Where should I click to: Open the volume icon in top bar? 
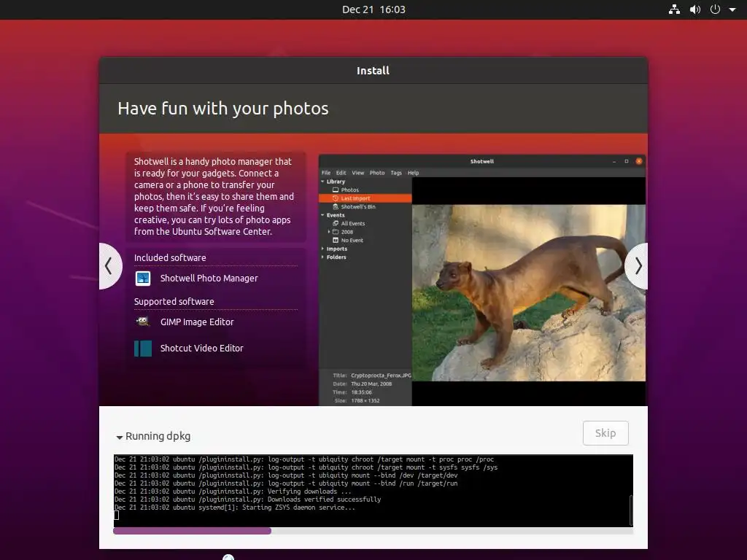[x=695, y=9]
